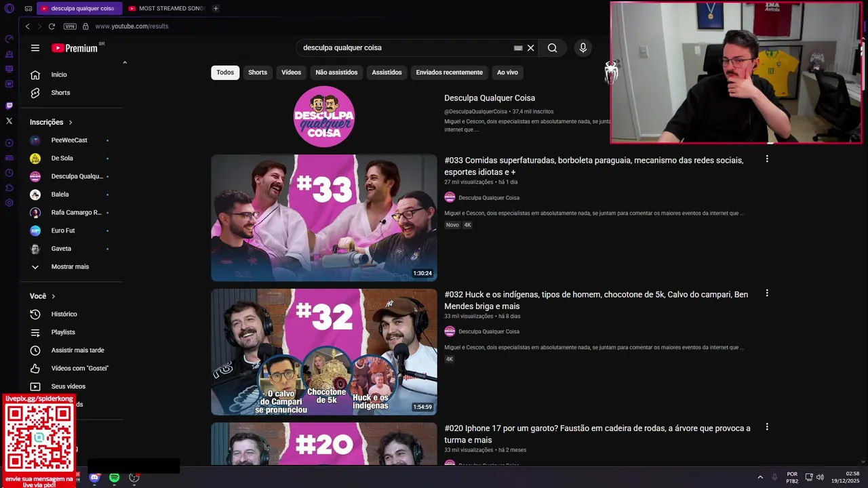Open more options for episode #033 video

767,159
